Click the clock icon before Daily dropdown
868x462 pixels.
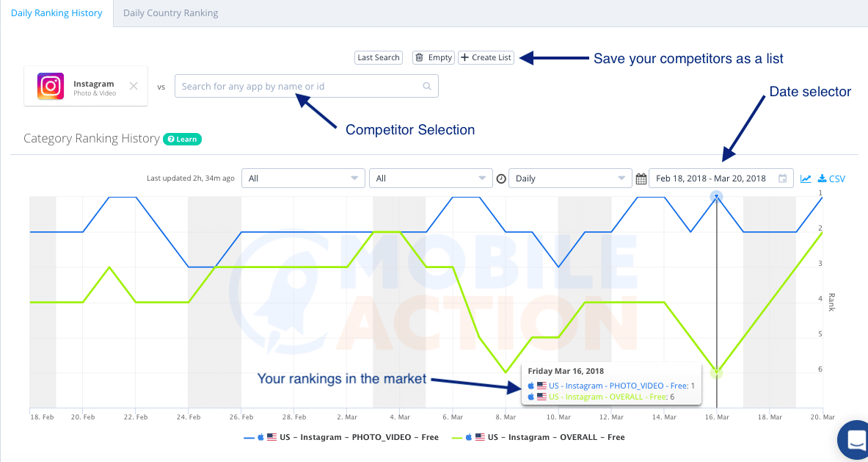pos(502,179)
